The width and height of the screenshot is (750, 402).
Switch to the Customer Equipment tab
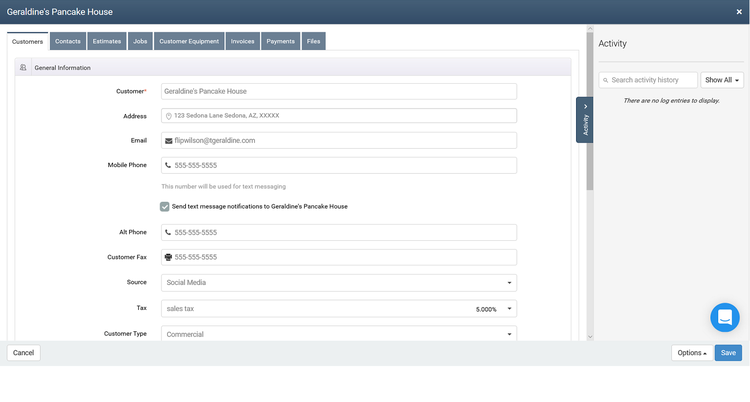189,41
